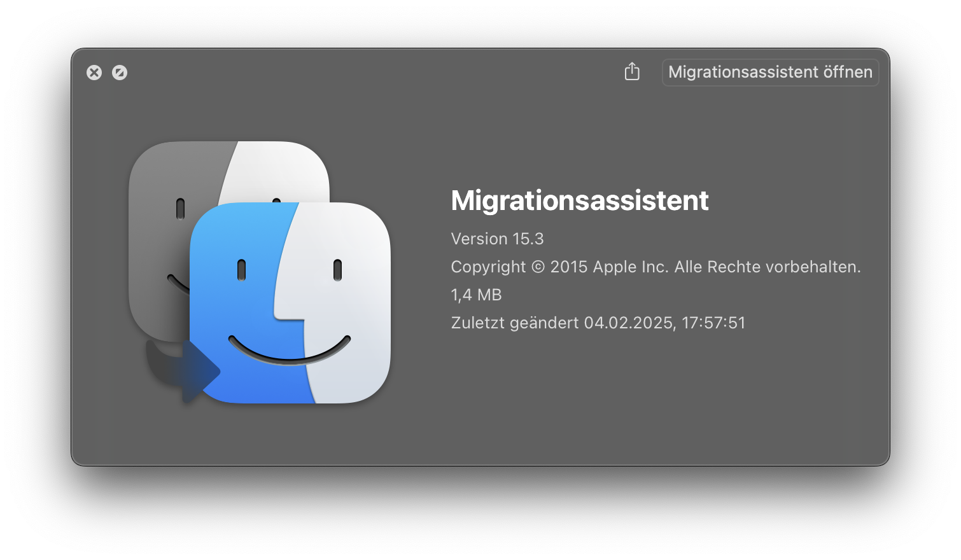Close the Quick Look preview window
Screen dimensions: 961x560
tap(94, 73)
